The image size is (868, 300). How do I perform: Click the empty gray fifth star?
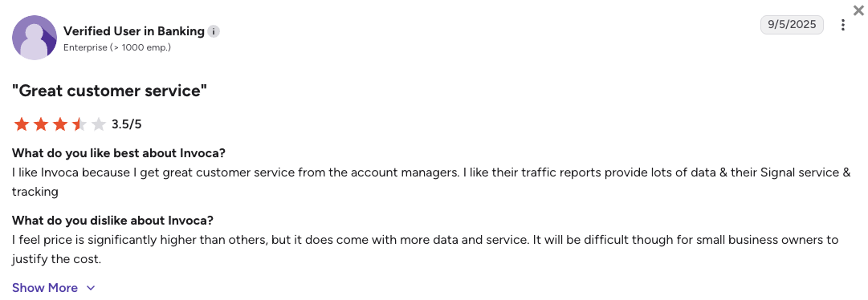click(x=99, y=124)
